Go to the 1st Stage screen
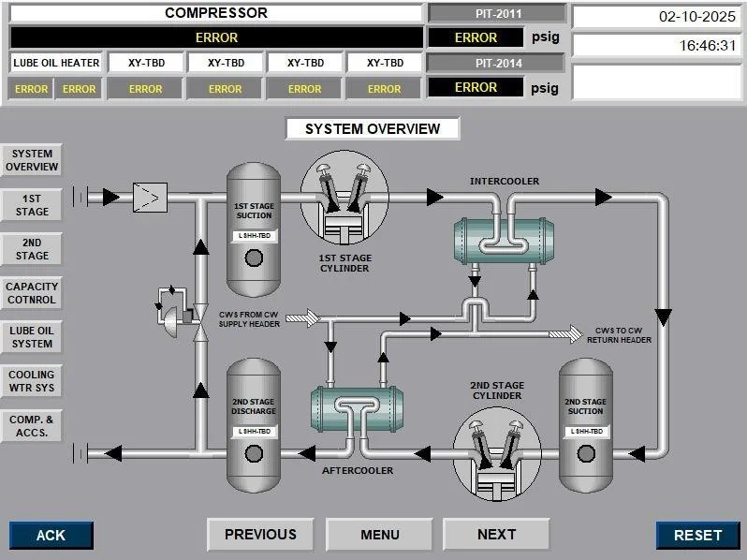Viewport: 747px width, 560px height. tap(32, 205)
